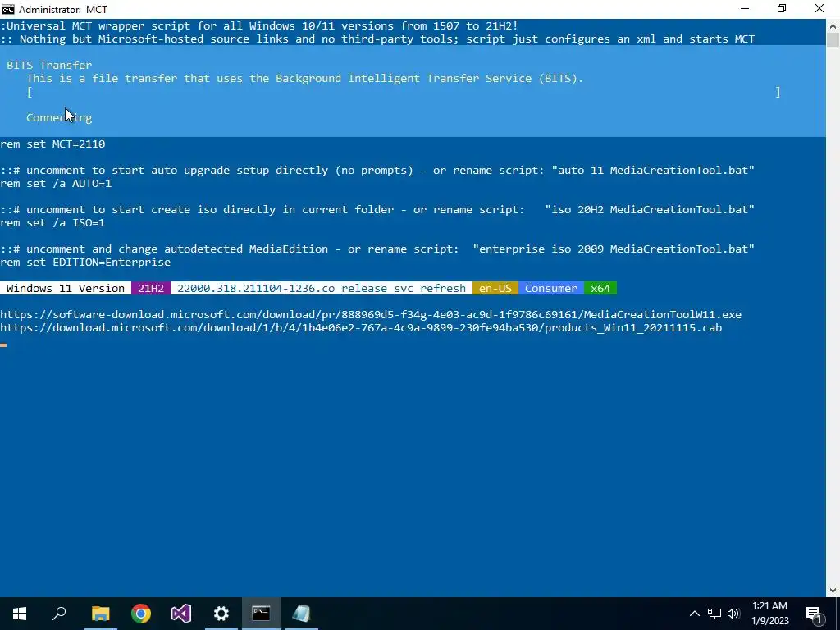Click 'rem set /a ISO=1' line

click(52, 223)
